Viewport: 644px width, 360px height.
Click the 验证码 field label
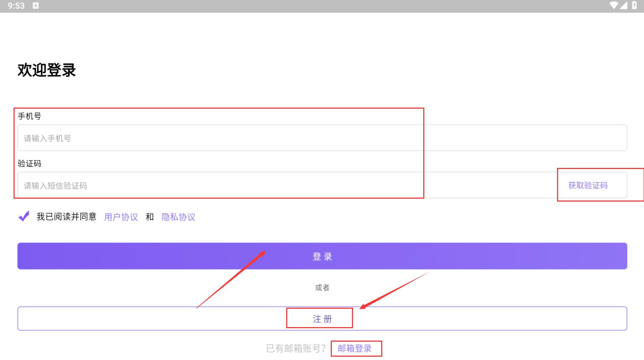(x=30, y=164)
